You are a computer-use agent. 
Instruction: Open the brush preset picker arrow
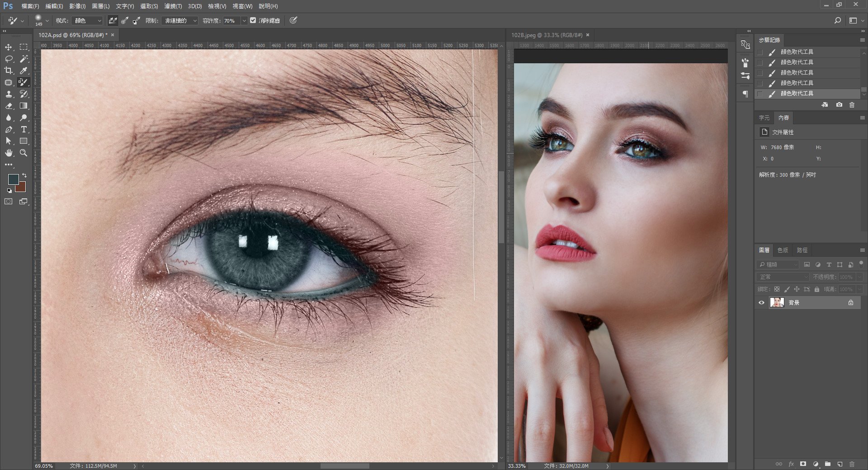[47, 21]
